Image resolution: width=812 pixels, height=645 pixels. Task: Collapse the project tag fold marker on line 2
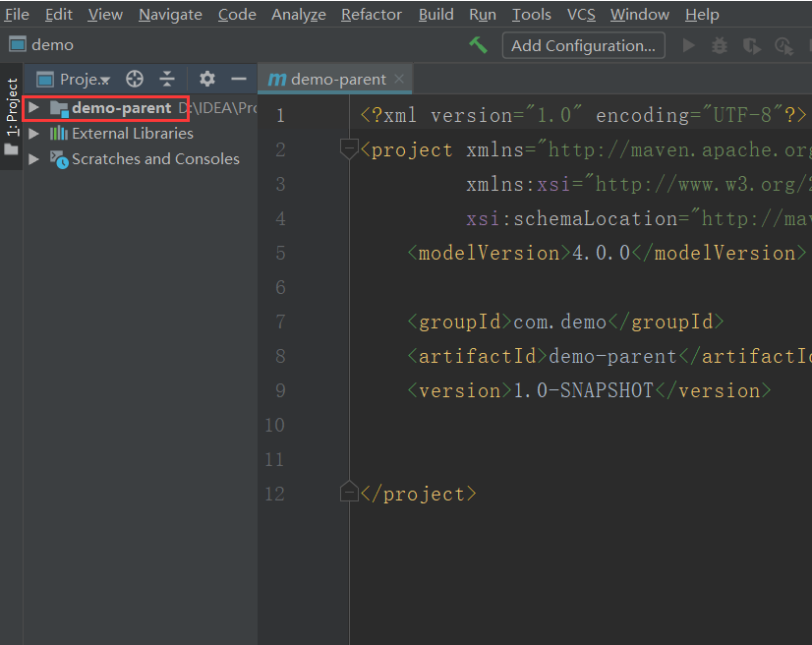click(349, 149)
